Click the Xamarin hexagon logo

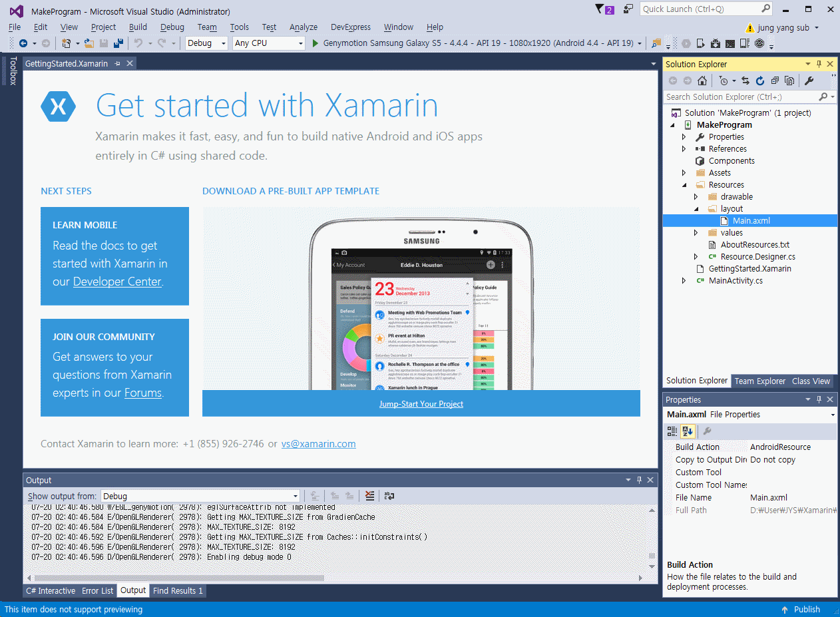59,106
